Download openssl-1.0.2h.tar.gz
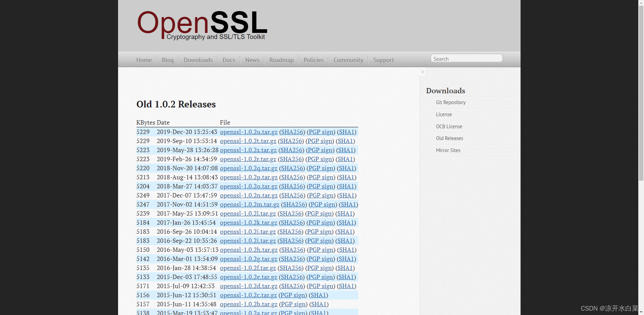Viewport: 644px width, 315px height. coord(249,250)
